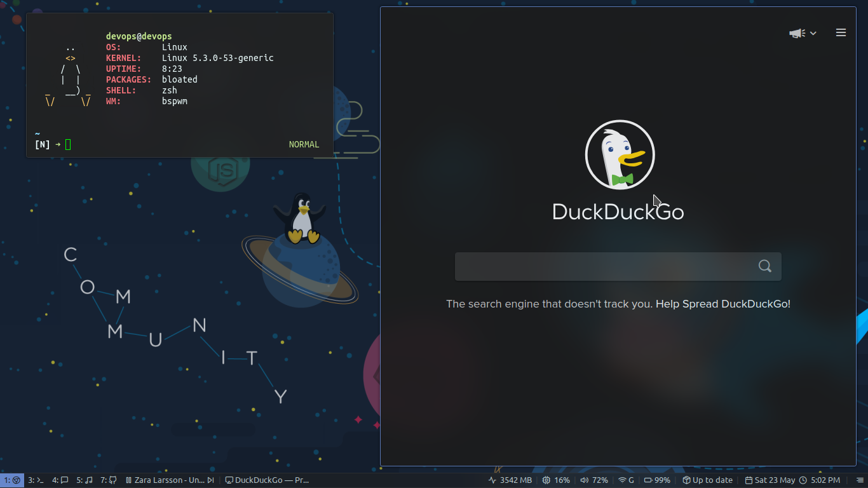Switch to workspace 7 GitHub
The width and height of the screenshot is (868, 488).
pos(109,480)
